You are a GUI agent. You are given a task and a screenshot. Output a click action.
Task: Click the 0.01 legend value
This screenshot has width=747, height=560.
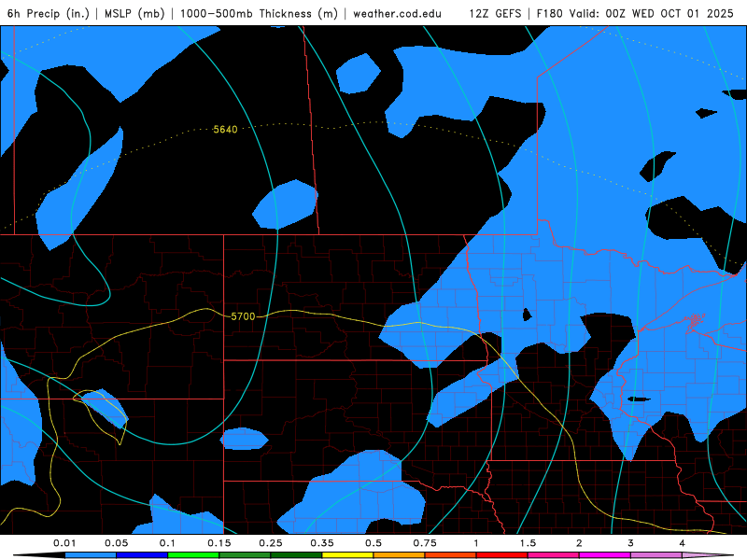coord(64,543)
